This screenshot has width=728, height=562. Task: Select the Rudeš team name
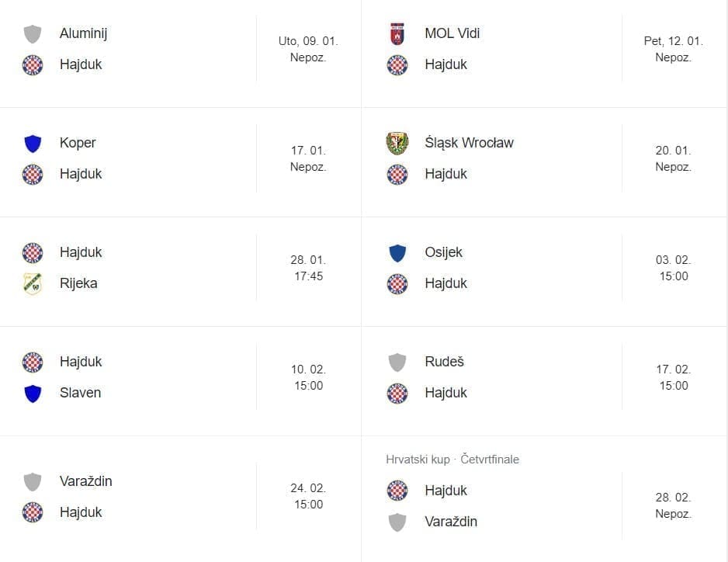pos(444,362)
